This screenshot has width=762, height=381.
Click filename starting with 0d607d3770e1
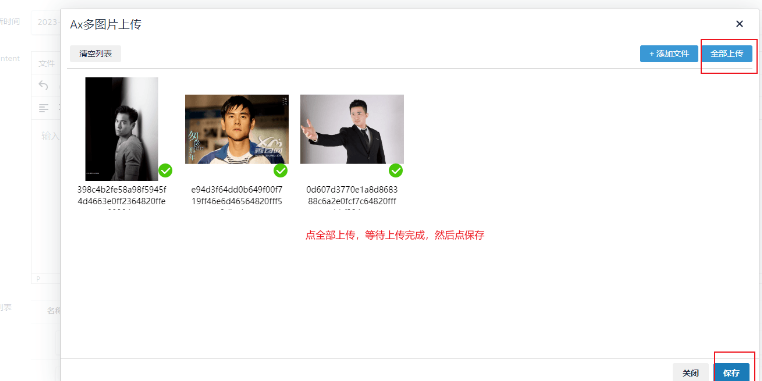[x=352, y=195]
